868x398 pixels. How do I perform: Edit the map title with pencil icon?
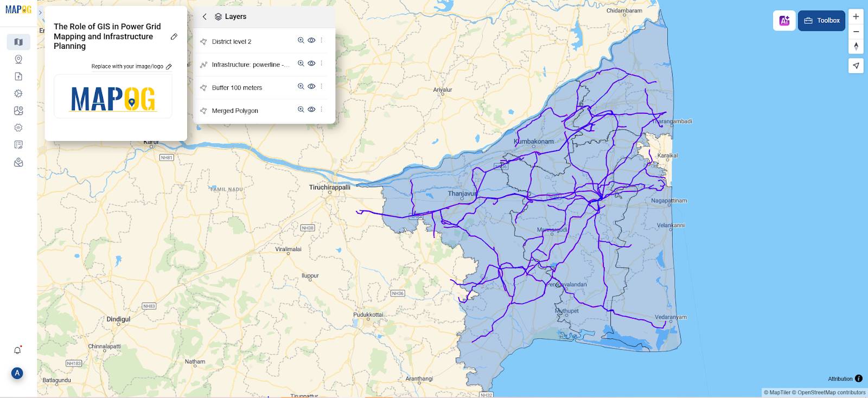pos(174,36)
